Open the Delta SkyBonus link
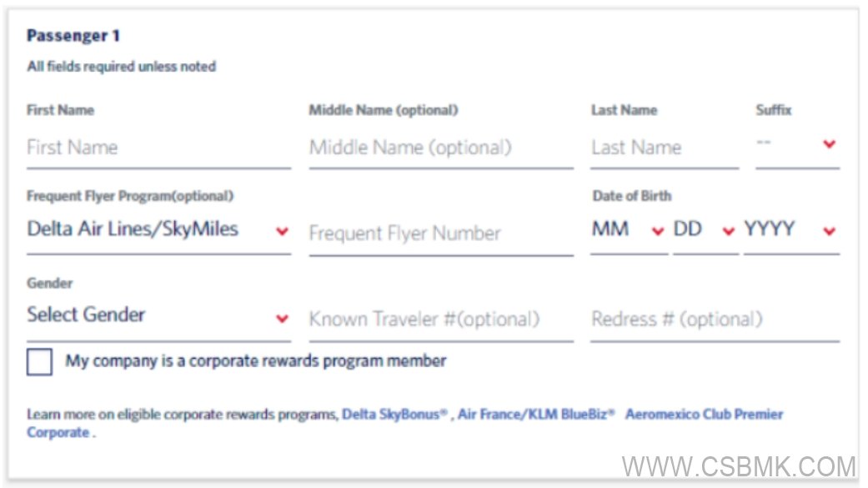Viewport: 868px width, 488px height. (394, 414)
